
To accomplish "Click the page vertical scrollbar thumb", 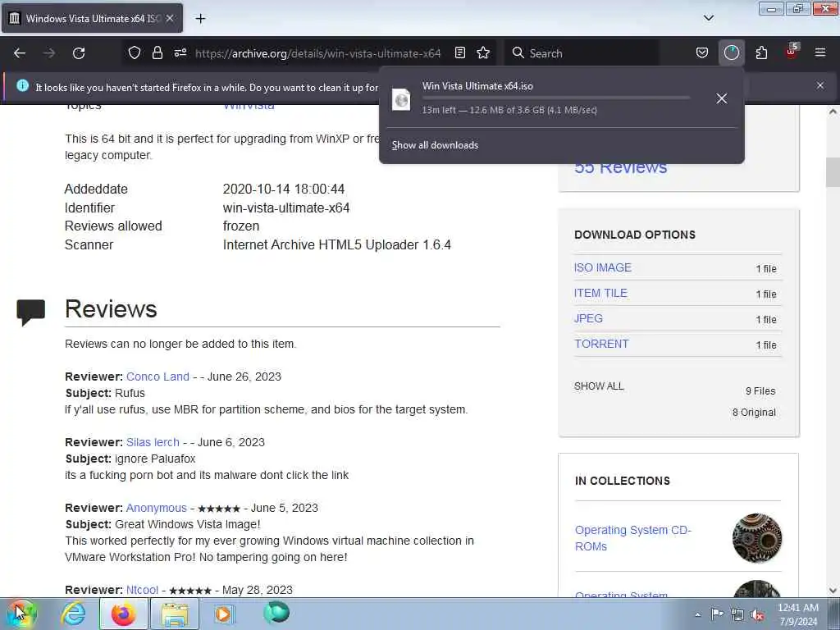I will [833, 172].
